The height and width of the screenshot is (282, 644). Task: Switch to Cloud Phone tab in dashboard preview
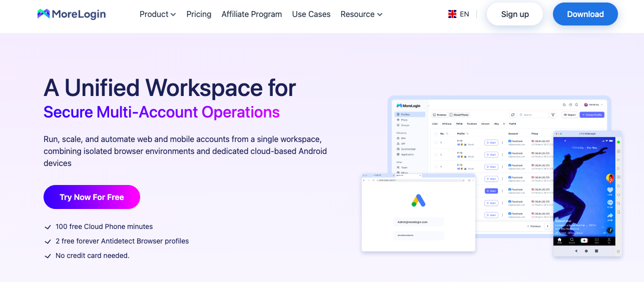459,115
